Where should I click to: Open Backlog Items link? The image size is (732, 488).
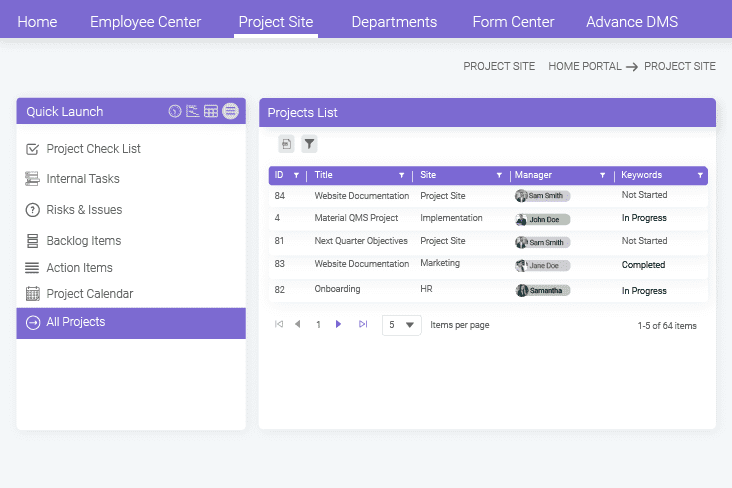coord(84,241)
